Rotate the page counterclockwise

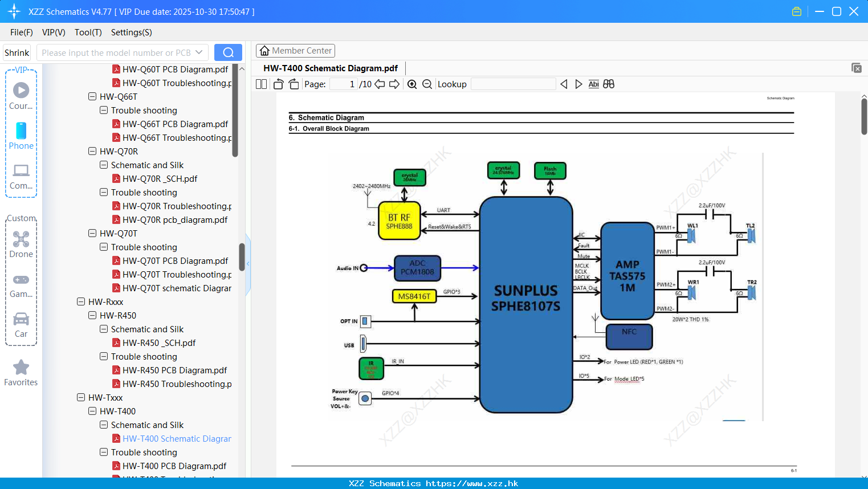coord(278,84)
